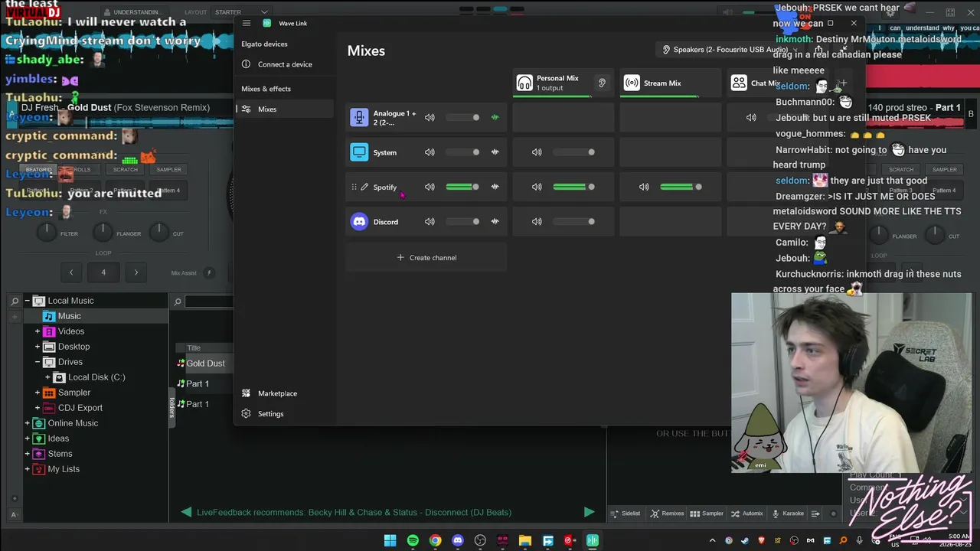Click the Stream Mix broadcast icon
Image resolution: width=980 pixels, height=551 pixels.
pyautogui.click(x=632, y=83)
